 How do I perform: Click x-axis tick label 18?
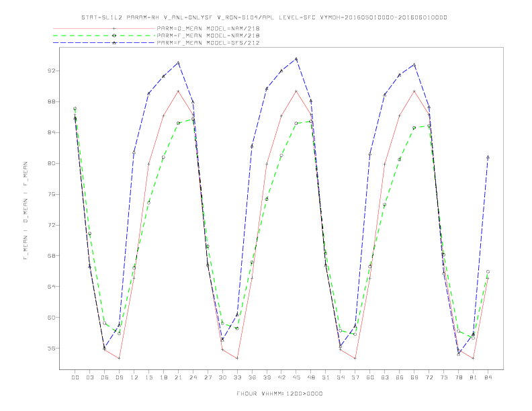[x=163, y=377]
